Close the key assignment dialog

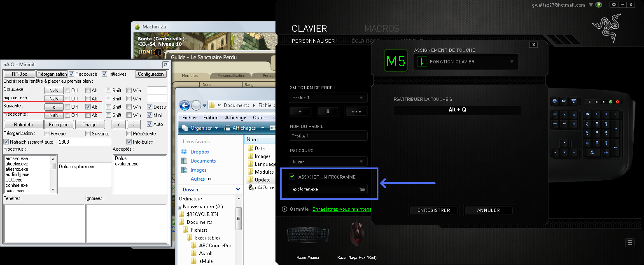coord(534,44)
